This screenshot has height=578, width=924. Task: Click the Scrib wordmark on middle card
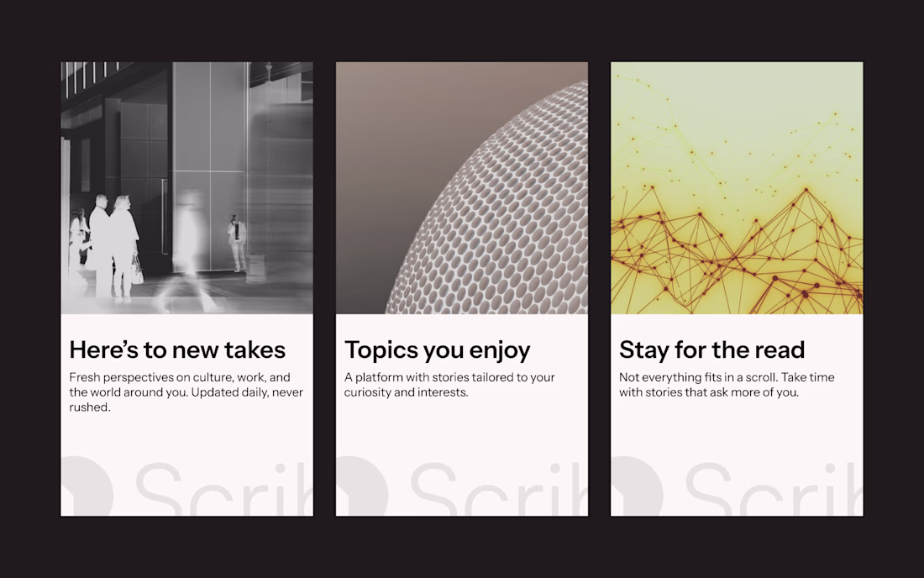499,489
